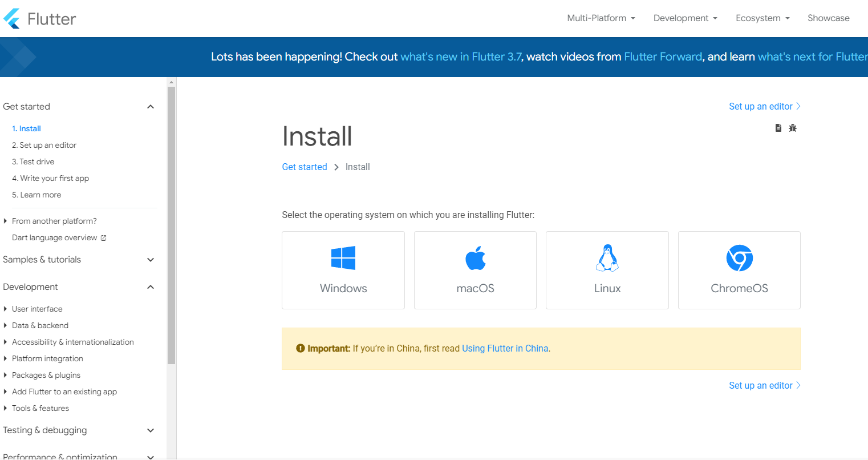Click what's next for Flutter link
This screenshot has height=460, width=868.
[813, 57]
